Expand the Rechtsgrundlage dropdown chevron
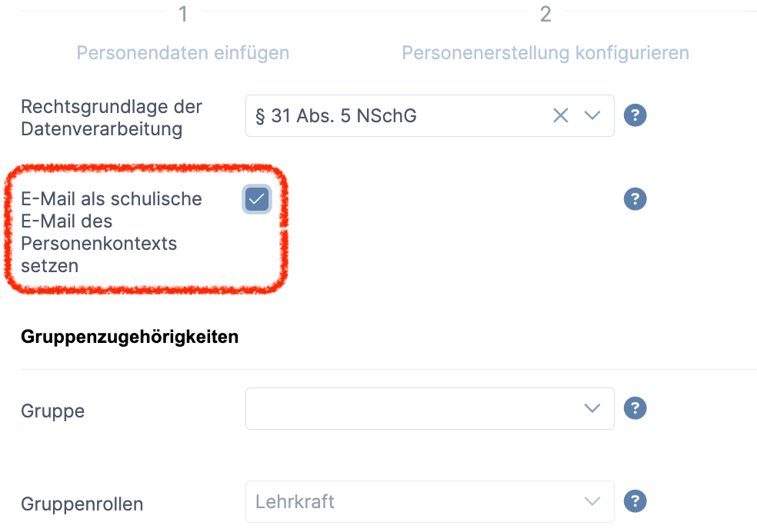This screenshot has width=757, height=532. [x=592, y=116]
